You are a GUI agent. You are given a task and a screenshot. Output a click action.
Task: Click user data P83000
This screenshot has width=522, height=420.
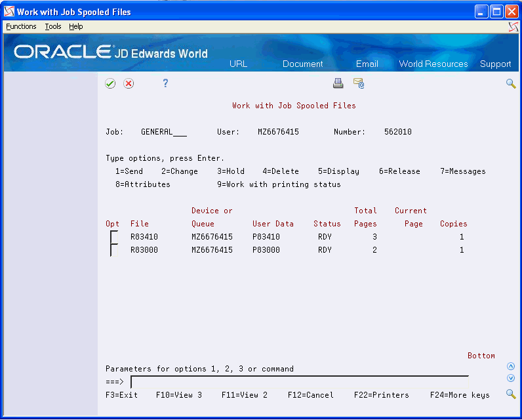pos(266,250)
